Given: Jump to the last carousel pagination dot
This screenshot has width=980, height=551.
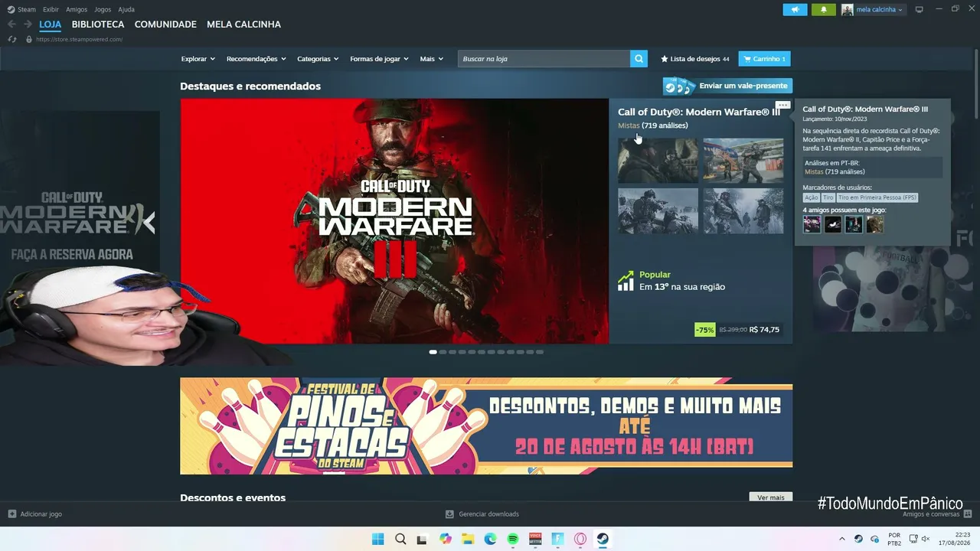Looking at the screenshot, I should (540, 352).
